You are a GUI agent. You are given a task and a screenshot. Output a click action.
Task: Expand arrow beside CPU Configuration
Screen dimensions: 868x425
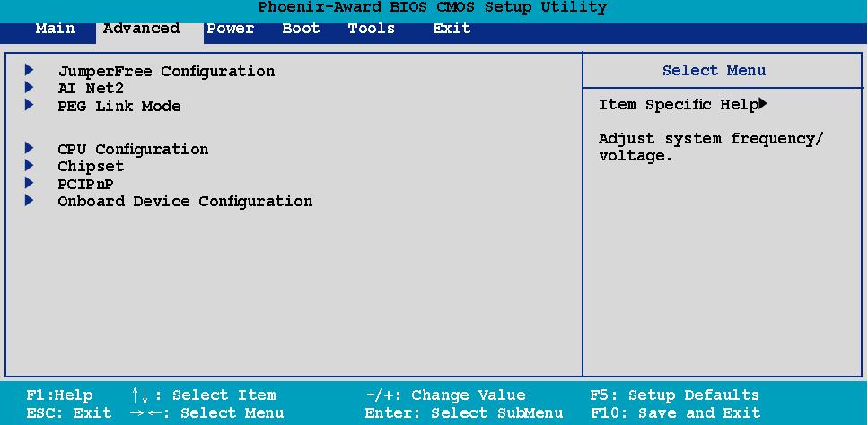tap(30, 148)
